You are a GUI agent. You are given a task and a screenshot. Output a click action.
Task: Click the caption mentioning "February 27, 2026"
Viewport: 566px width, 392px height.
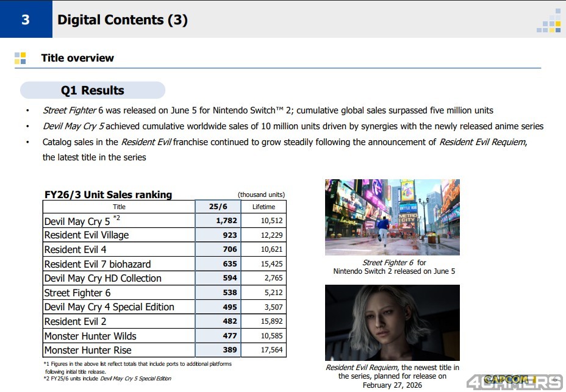tap(392, 376)
